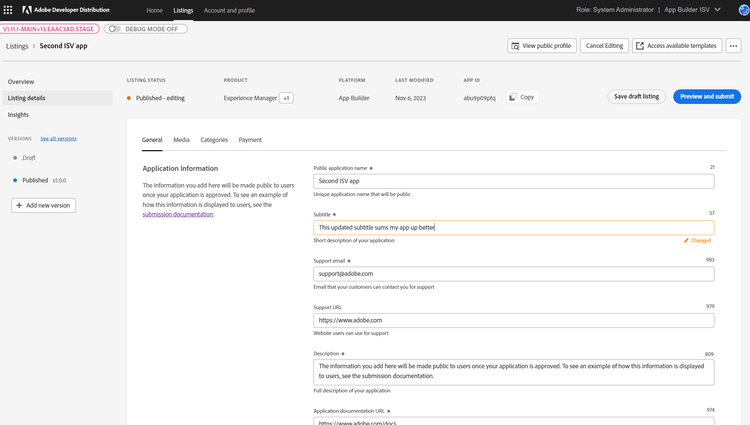Click the Copy app ID icon
The height and width of the screenshot is (425, 750).
pyautogui.click(x=513, y=97)
